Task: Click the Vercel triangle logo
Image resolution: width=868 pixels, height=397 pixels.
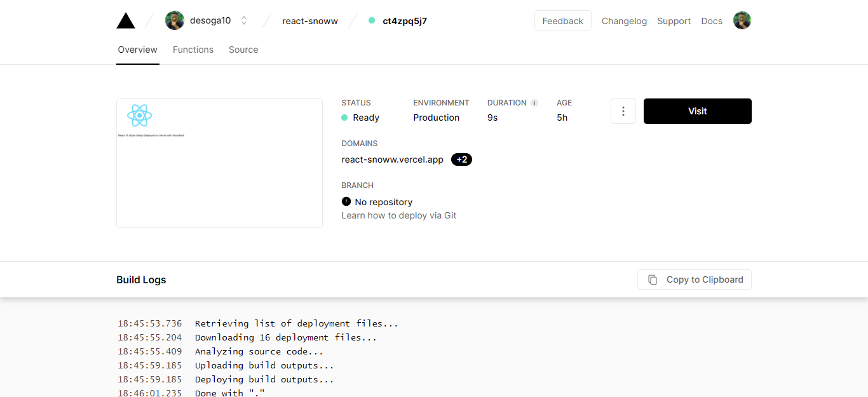Action: 126,21
